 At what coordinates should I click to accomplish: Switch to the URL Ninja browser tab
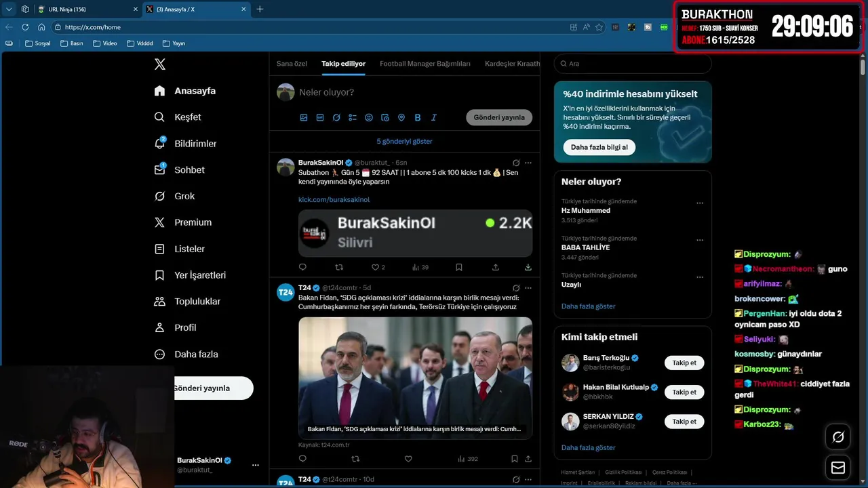click(x=87, y=9)
